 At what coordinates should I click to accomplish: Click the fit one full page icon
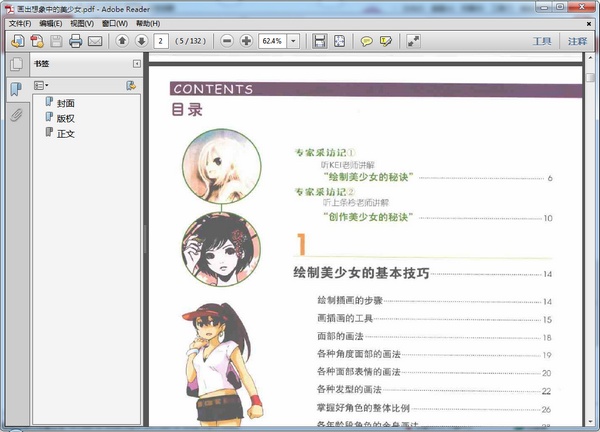tap(339, 41)
